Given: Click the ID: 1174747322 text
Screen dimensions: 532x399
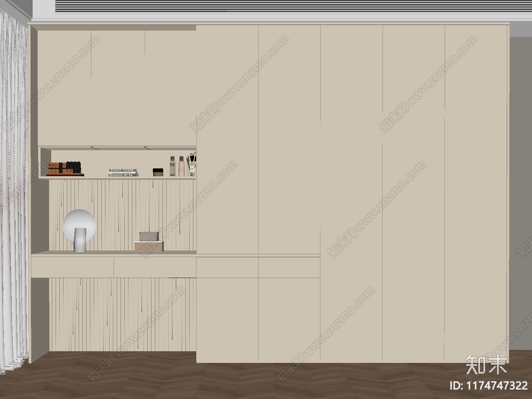Looking at the screenshot, I should pos(489,385).
